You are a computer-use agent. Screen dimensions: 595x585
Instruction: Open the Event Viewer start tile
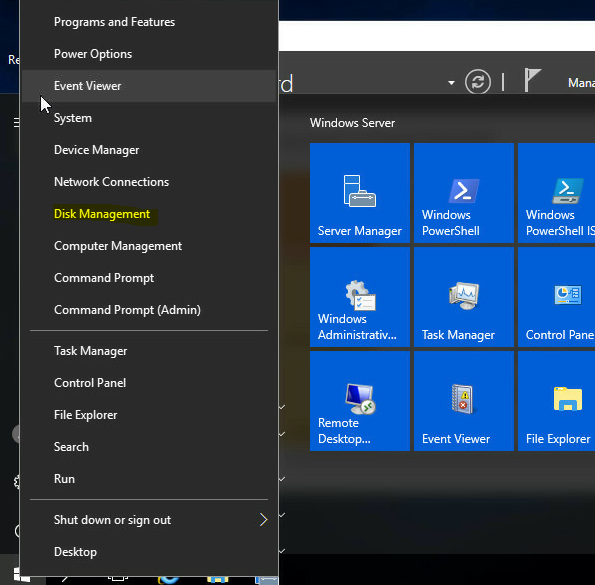[464, 401]
